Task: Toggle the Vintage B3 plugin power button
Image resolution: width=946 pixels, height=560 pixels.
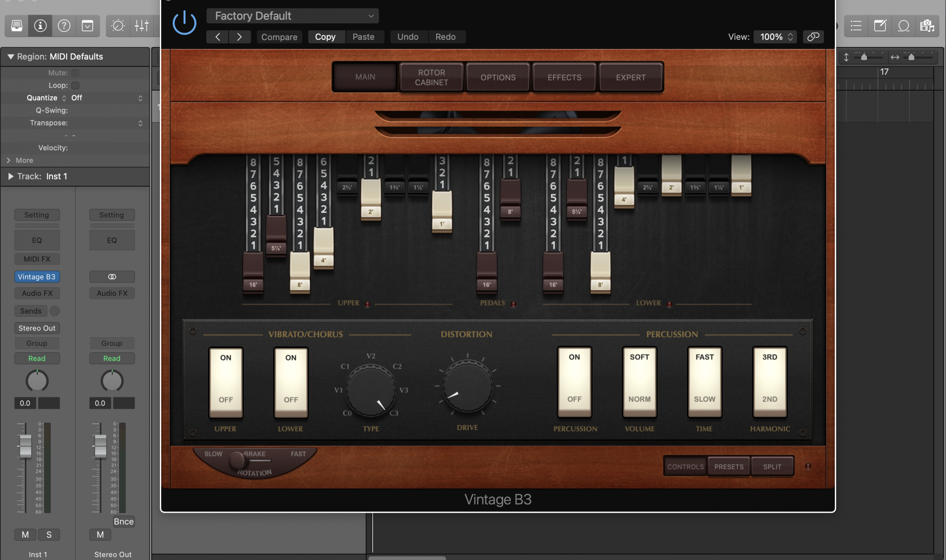Action: [x=184, y=23]
